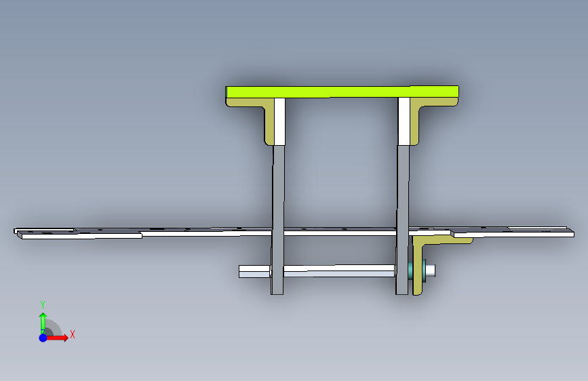The width and height of the screenshot is (588, 381).
Task: Click the blue Z axis ball of triad
Action: coord(43,338)
